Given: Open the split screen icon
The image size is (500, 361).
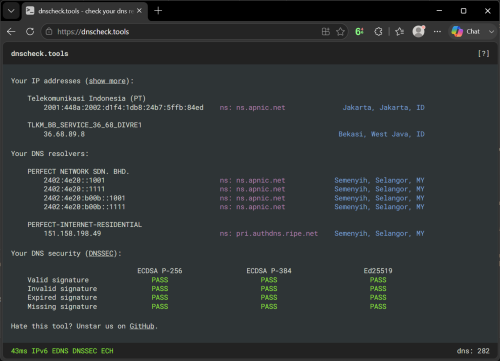Looking at the screenshot, I should 326,32.
